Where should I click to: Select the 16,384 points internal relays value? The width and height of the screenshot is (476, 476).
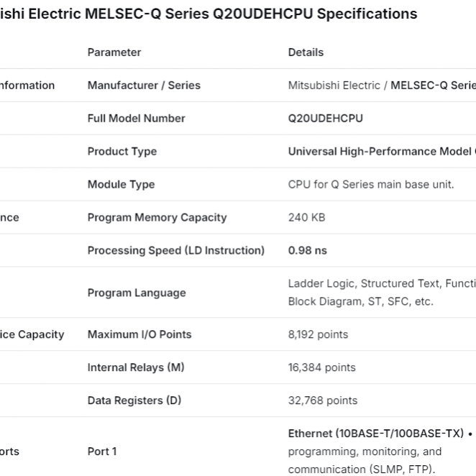tap(321, 367)
